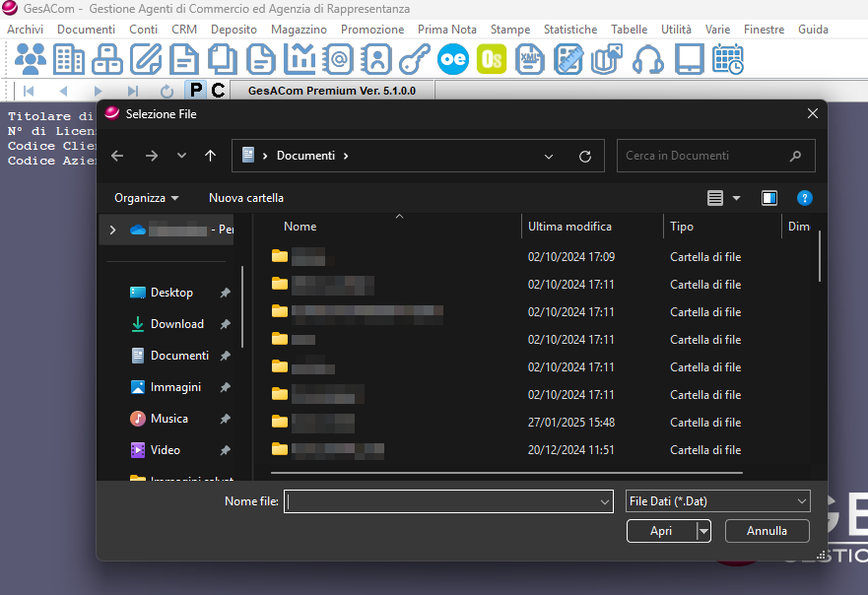Open Desktop in the sidebar
This screenshot has height=595, width=868.
(x=171, y=293)
